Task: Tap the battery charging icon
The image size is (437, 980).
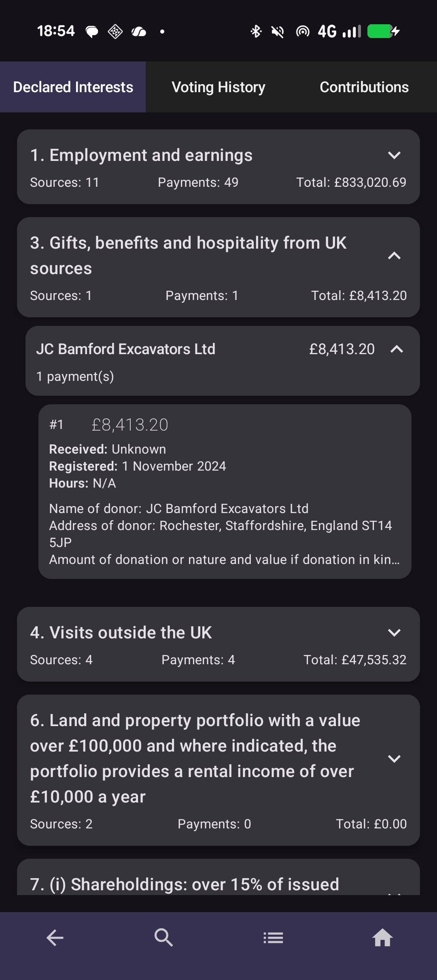Action: point(383,31)
